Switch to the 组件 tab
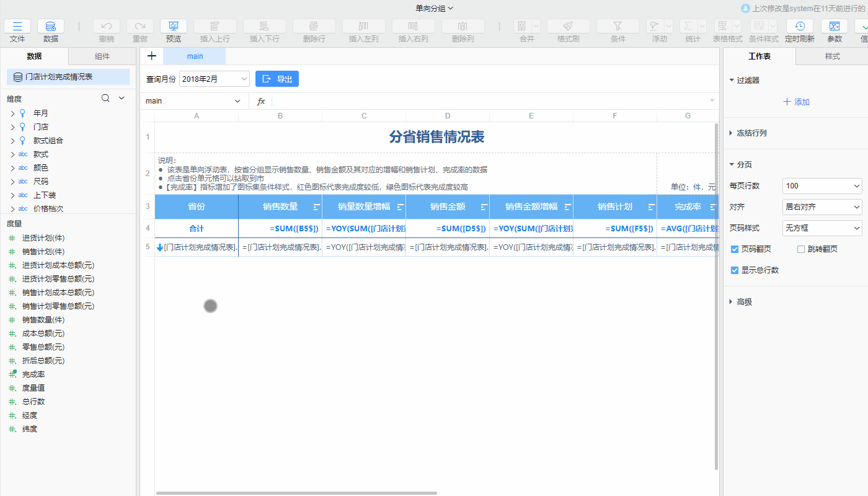868x496 pixels. pos(103,55)
